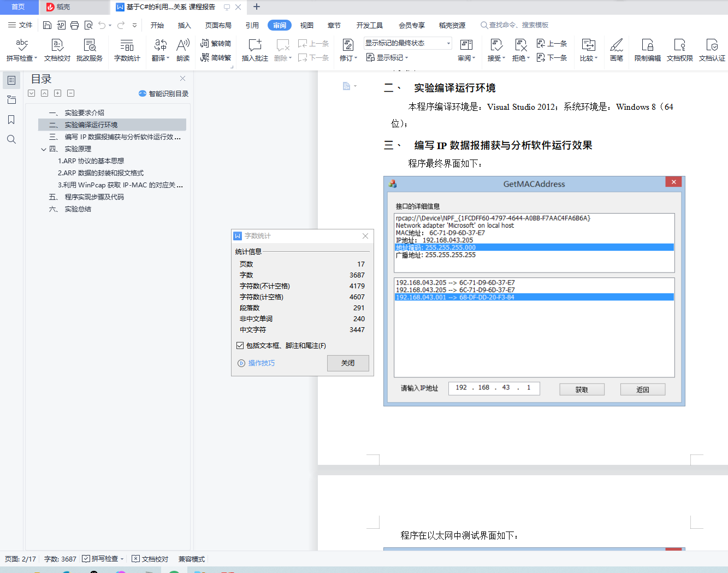Open 限制编辑 restrictions
This screenshot has width=728, height=573.
[648, 50]
